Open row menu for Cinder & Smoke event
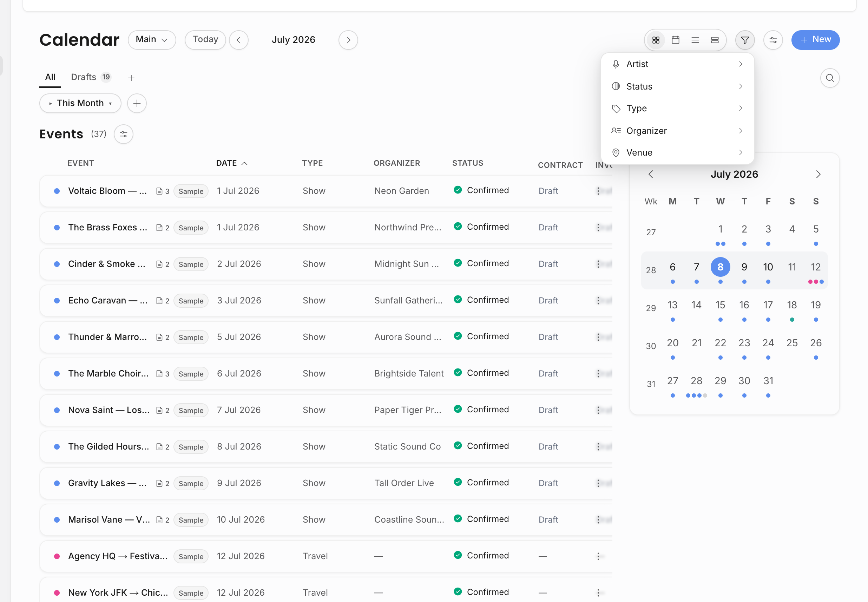The height and width of the screenshot is (602, 868). [598, 264]
